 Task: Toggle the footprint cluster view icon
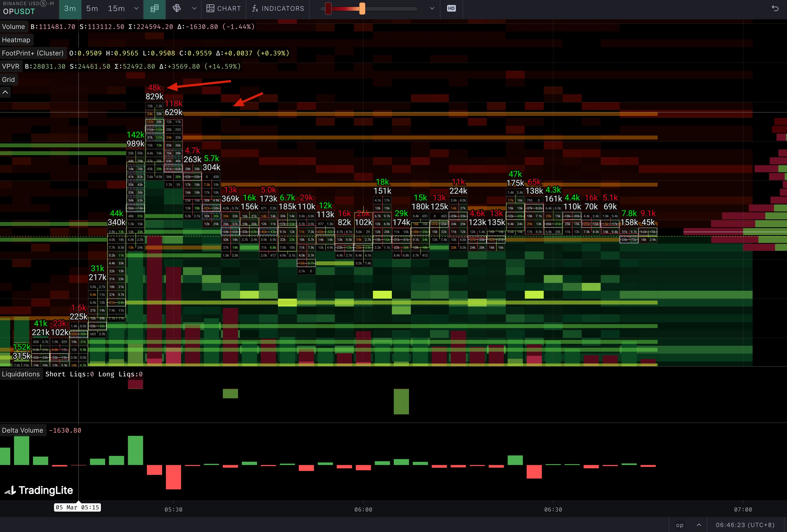point(154,9)
